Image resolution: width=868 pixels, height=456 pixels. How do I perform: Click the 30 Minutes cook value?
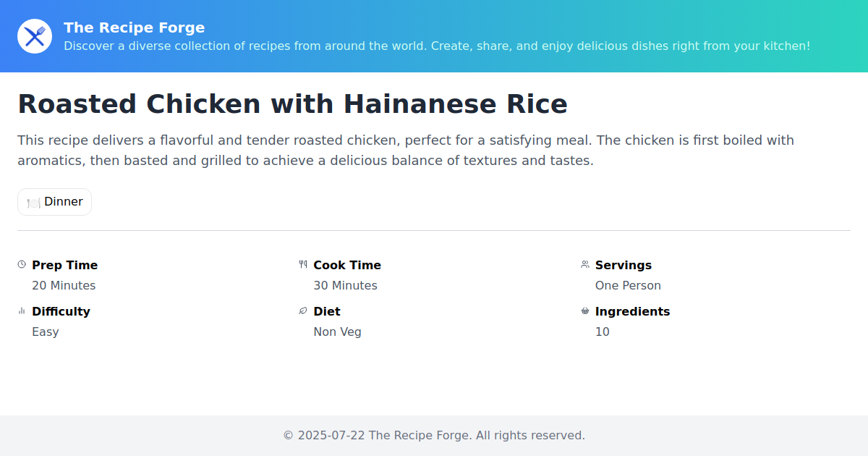point(345,285)
